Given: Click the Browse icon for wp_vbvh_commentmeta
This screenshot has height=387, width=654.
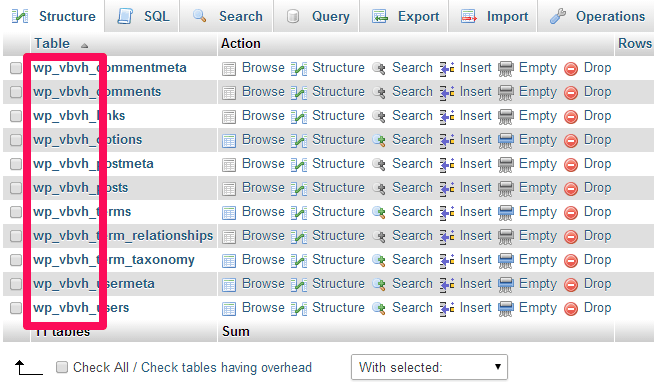Looking at the screenshot, I should click(x=229, y=69).
